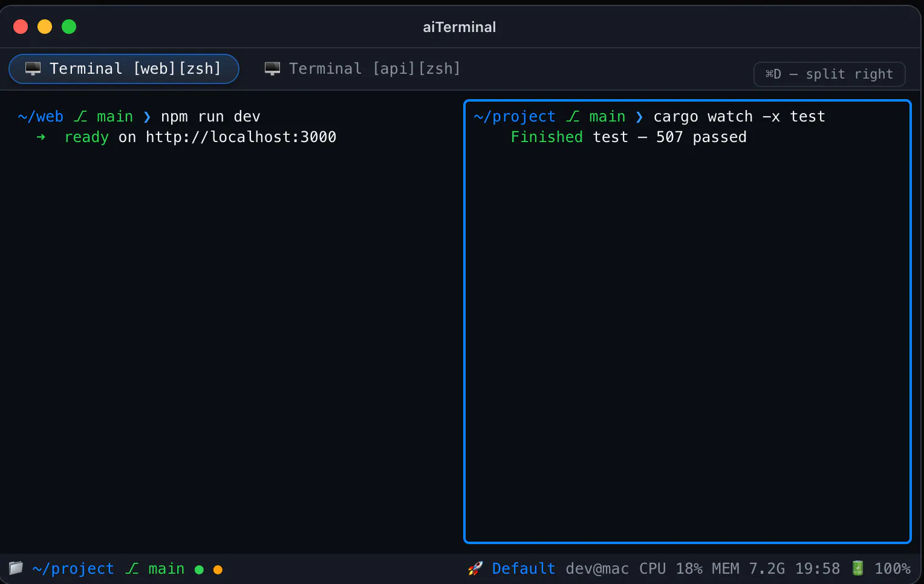Click 'npm run dev' command text
This screenshot has height=584, width=924.
[x=210, y=117]
